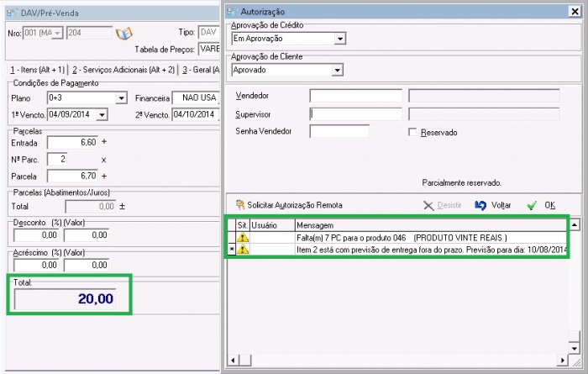Focus the Senha Vendedor password field

click(x=339, y=132)
